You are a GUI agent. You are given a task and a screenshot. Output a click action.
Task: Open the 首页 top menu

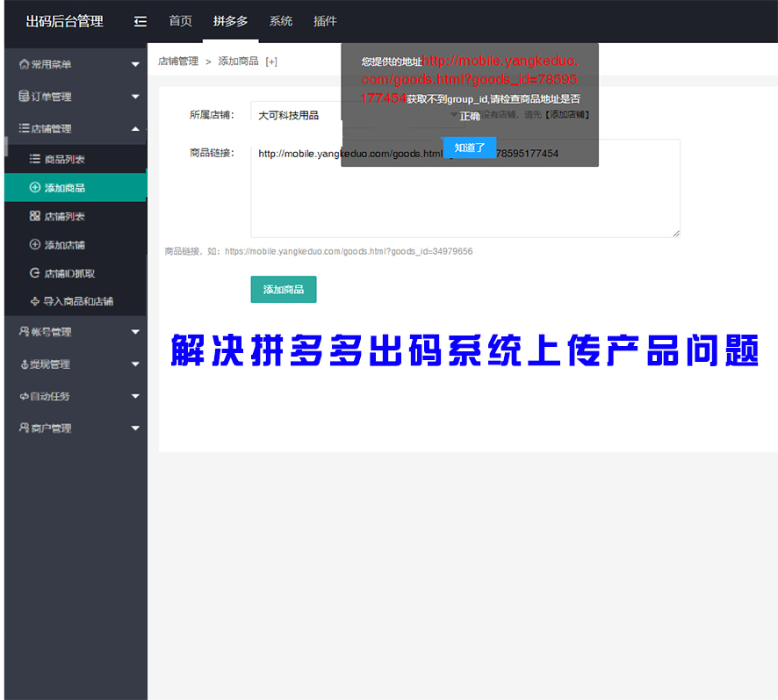[x=180, y=21]
